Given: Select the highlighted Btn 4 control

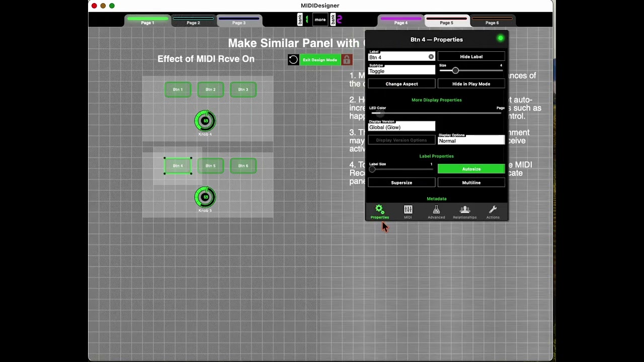Looking at the screenshot, I should coord(178,166).
